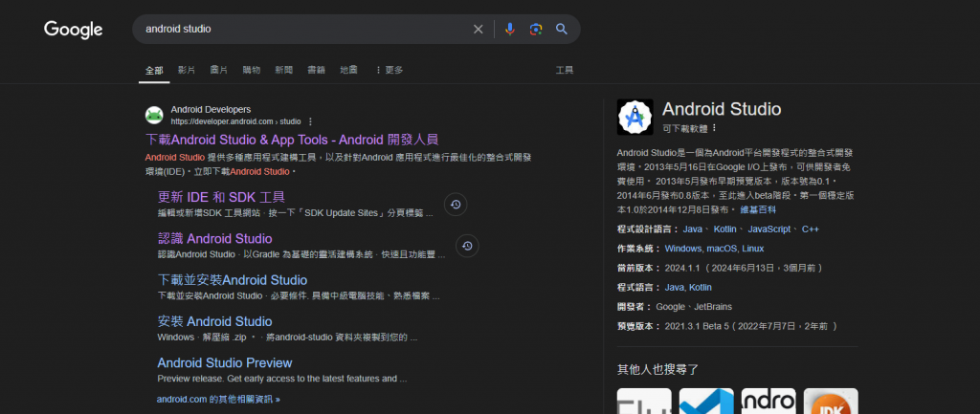The image size is (980, 414).
Task: Open the 維基百科 link
Action: [758, 209]
